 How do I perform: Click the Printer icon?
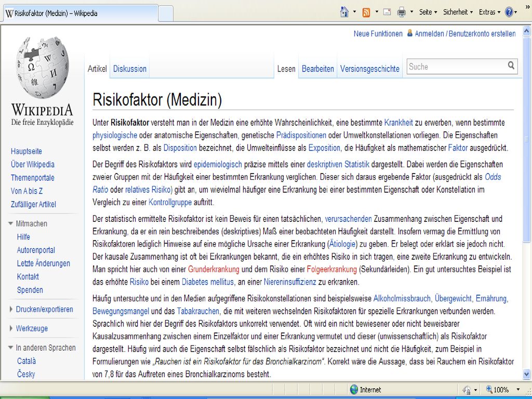(402, 12)
